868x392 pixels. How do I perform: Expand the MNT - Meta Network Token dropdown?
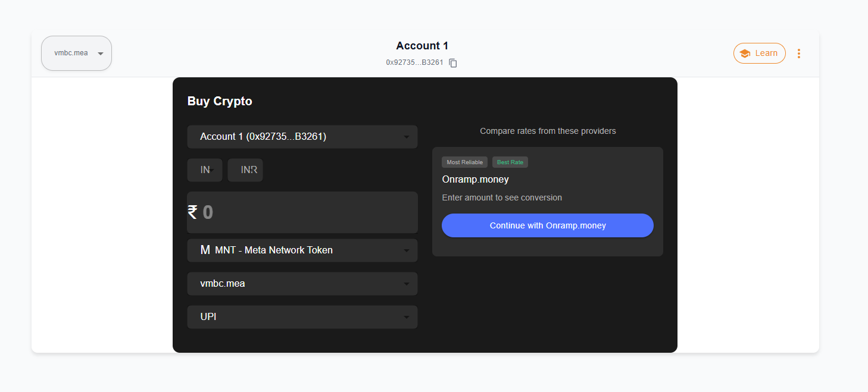point(302,250)
